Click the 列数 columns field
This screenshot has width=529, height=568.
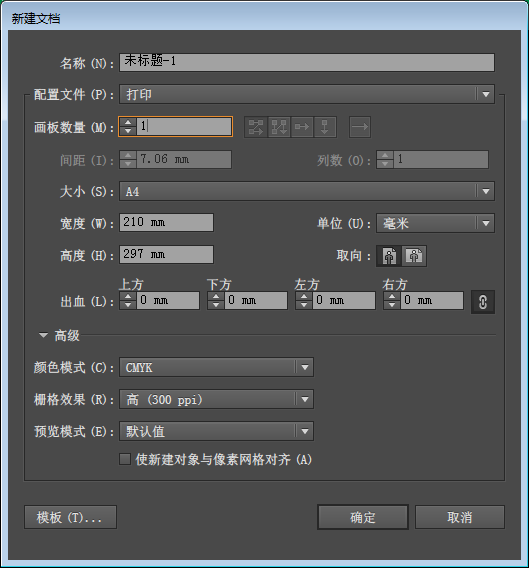441,159
